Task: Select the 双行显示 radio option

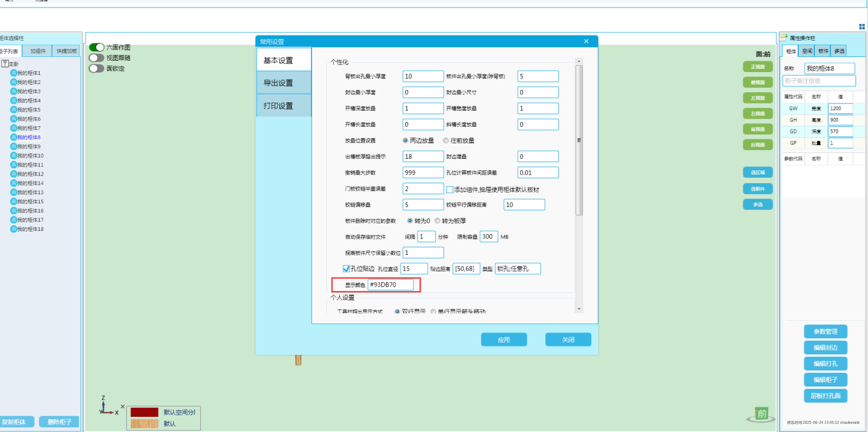Action: point(397,312)
